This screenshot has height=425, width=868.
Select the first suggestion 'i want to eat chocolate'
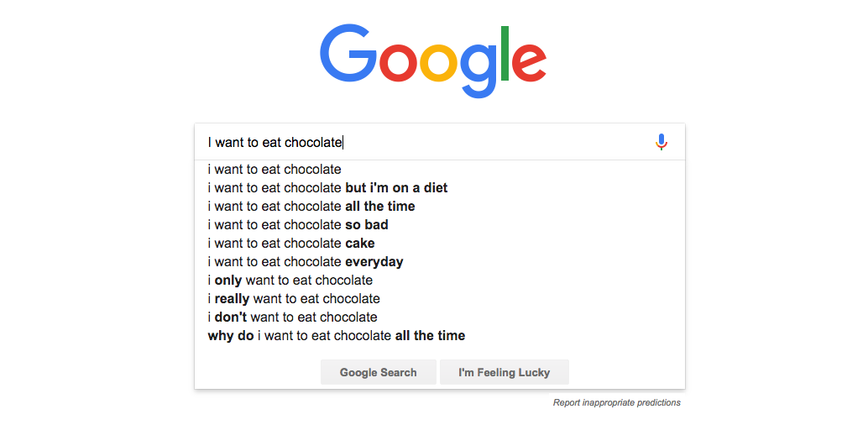tap(275, 170)
